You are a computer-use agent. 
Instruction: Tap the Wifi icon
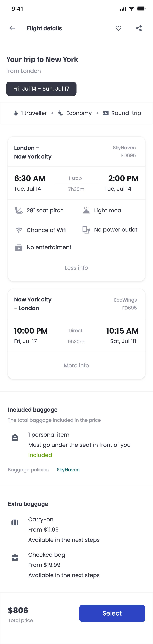[x=19, y=230]
